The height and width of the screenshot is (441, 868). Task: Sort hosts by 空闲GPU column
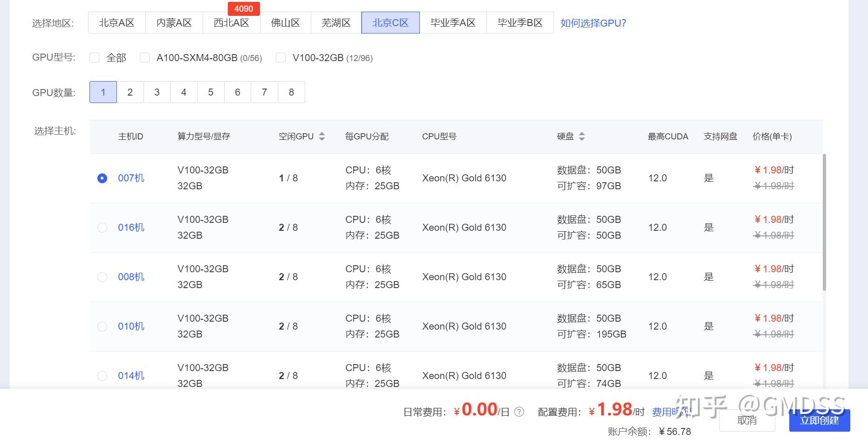point(321,136)
